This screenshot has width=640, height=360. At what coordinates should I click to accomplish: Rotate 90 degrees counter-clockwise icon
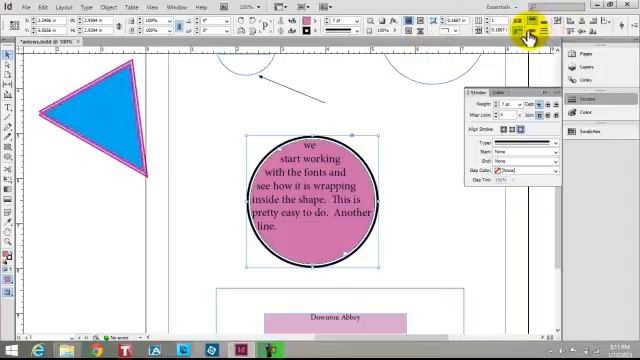click(x=253, y=20)
